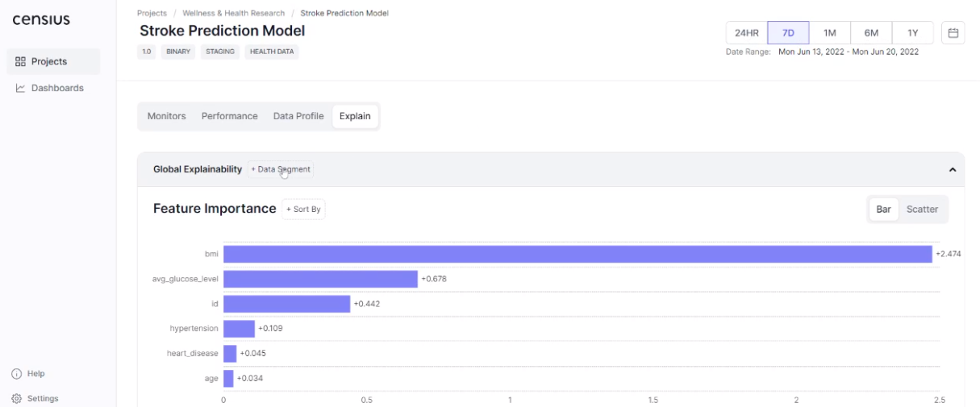980x407 pixels.
Task: Click the hypertension axis label
Action: tap(194, 329)
